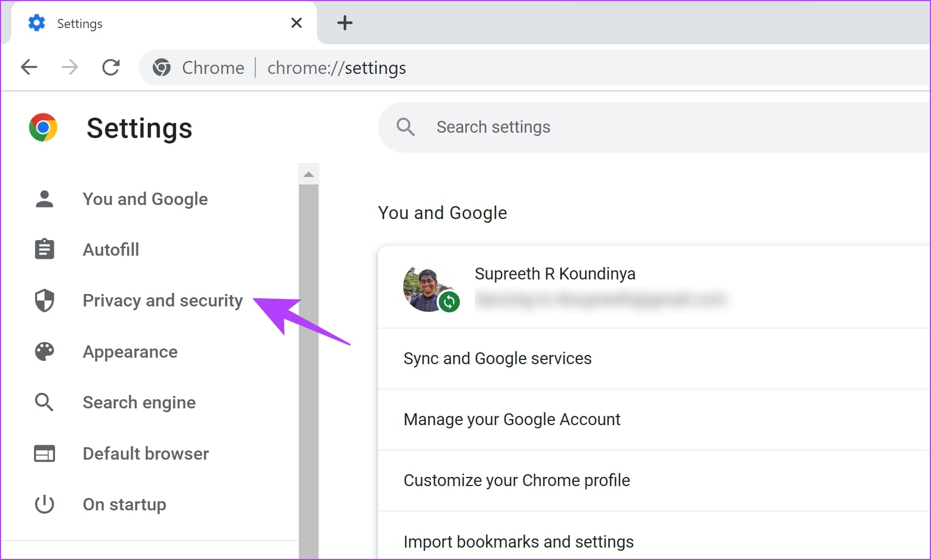The height and width of the screenshot is (560, 931).
Task: Click the person icon beside You and Google
Action: pos(44,199)
